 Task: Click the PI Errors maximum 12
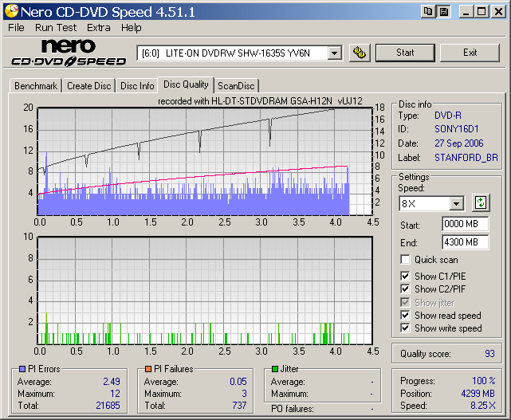(115, 394)
